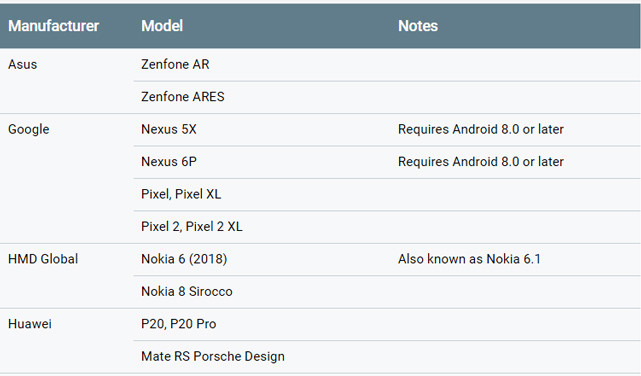Click the HMD Global manufacturer cell

(43, 259)
